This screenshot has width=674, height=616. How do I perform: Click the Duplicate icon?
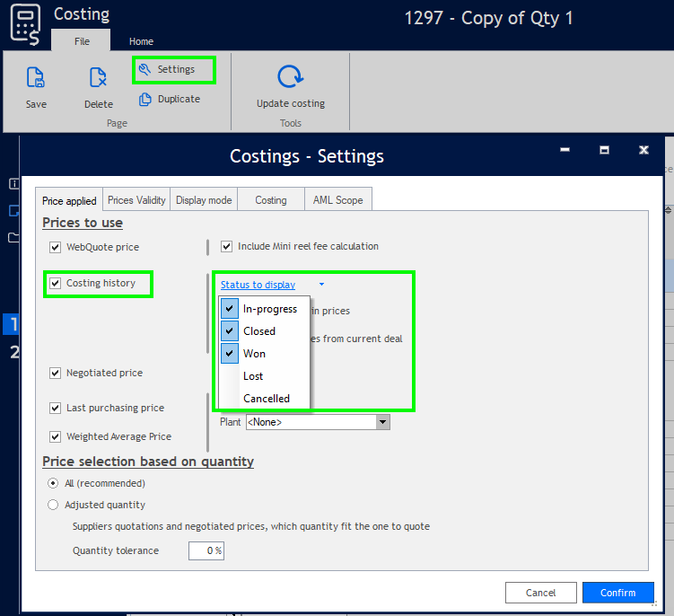[144, 99]
